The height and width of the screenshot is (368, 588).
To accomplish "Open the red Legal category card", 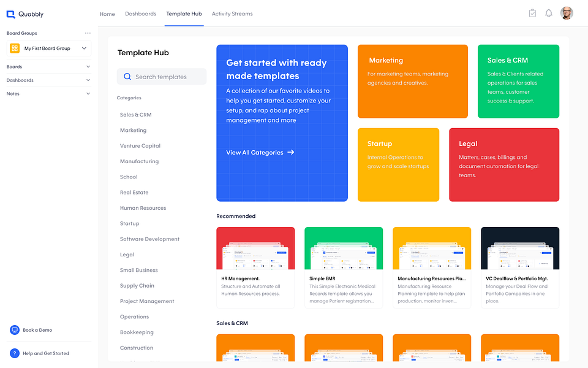I will (504, 165).
